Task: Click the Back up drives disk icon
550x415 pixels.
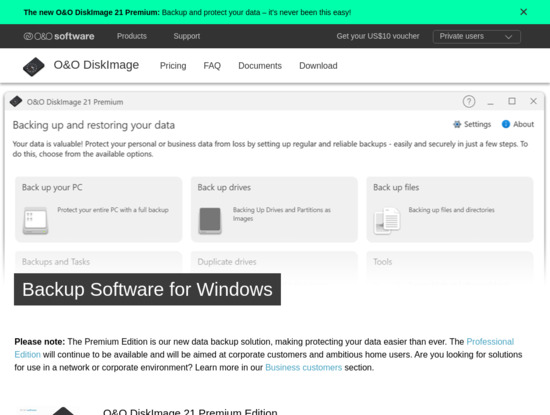Action: click(x=210, y=220)
